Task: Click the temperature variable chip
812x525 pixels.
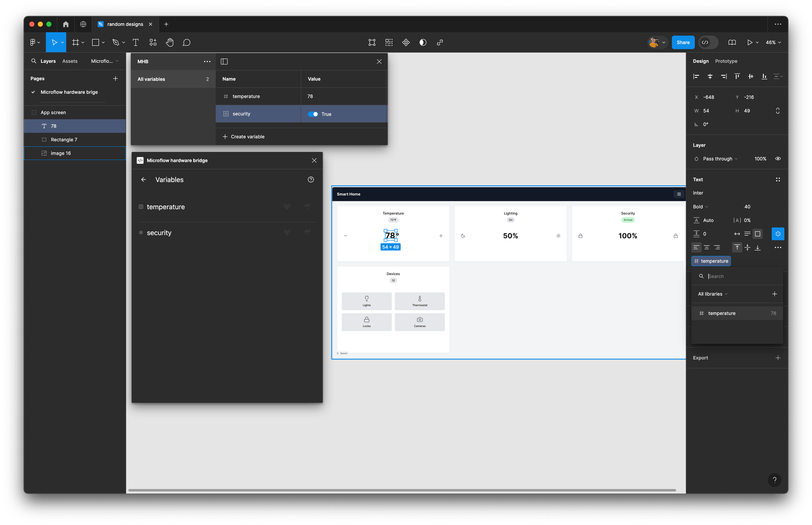Action: click(x=711, y=261)
